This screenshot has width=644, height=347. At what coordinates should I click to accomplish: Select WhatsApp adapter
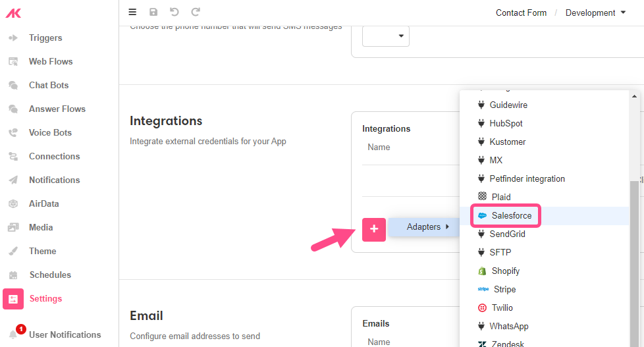click(x=509, y=327)
